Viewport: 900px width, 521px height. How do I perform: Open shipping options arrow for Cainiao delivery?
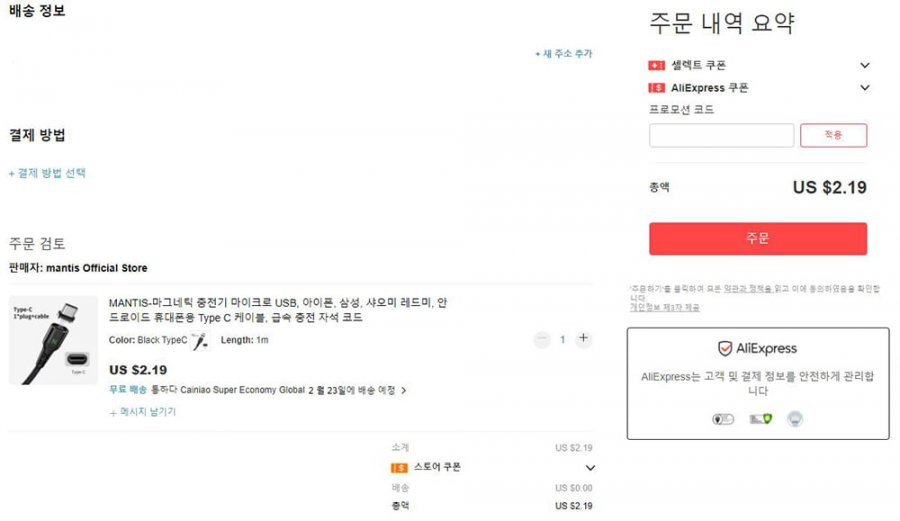(404, 391)
